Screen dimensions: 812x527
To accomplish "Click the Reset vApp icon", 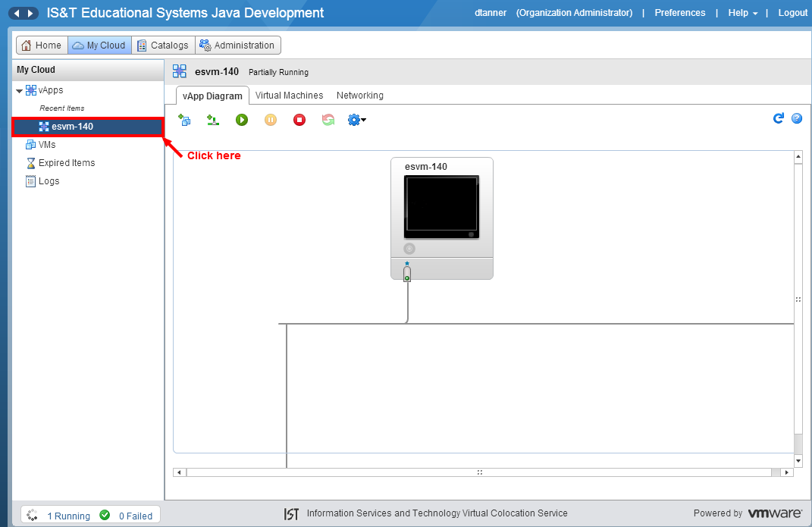I will tap(328, 120).
